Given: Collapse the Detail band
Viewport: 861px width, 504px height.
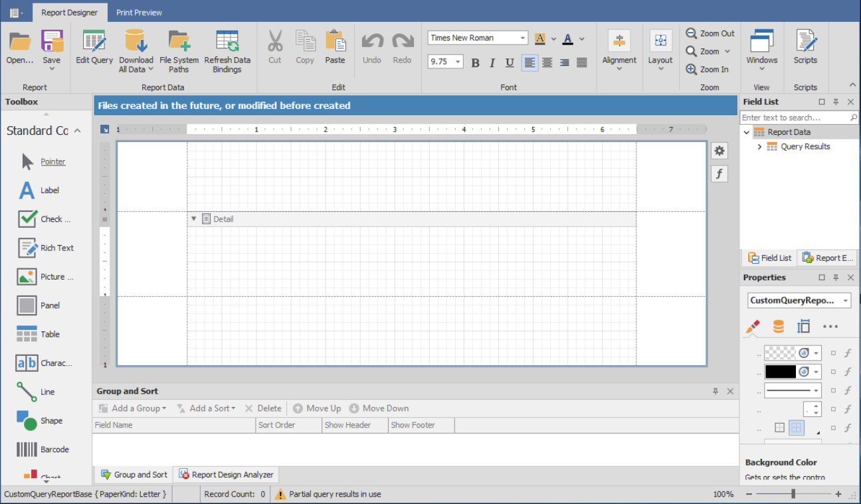Looking at the screenshot, I should (193, 218).
